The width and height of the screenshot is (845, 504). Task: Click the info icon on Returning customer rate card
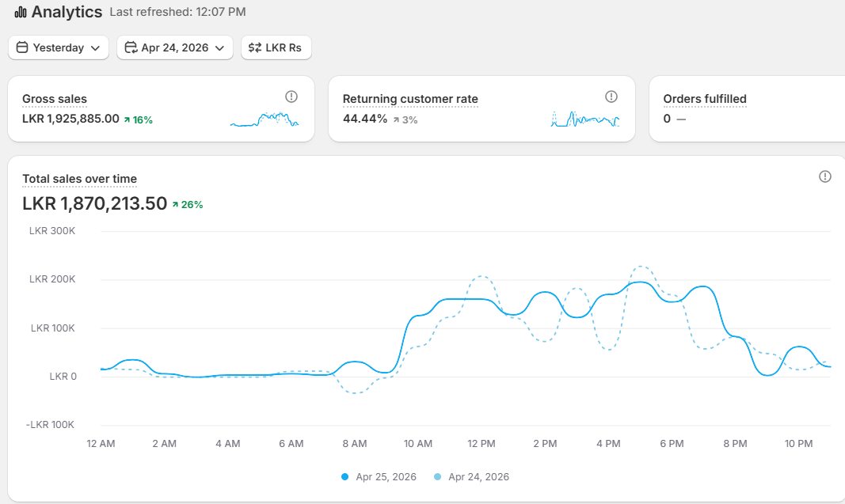(x=611, y=97)
